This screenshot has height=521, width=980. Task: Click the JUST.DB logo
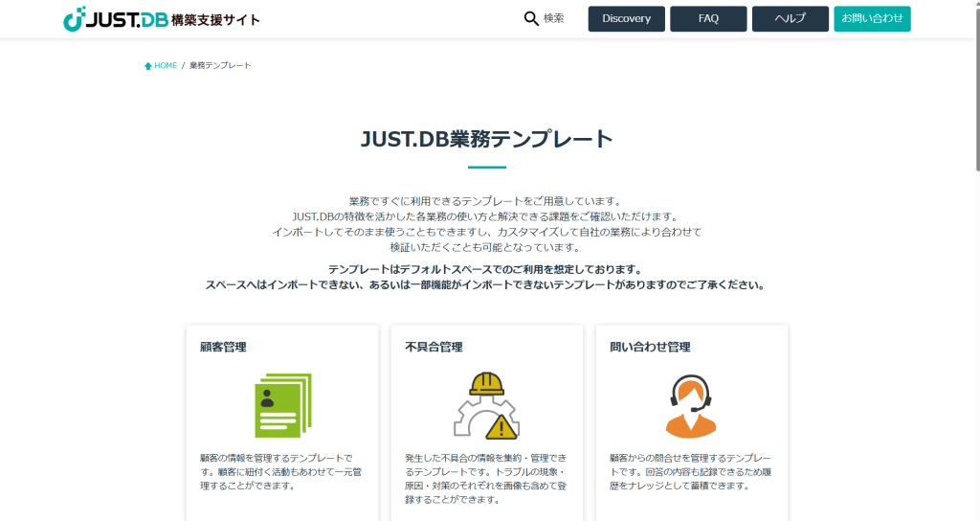pos(116,19)
